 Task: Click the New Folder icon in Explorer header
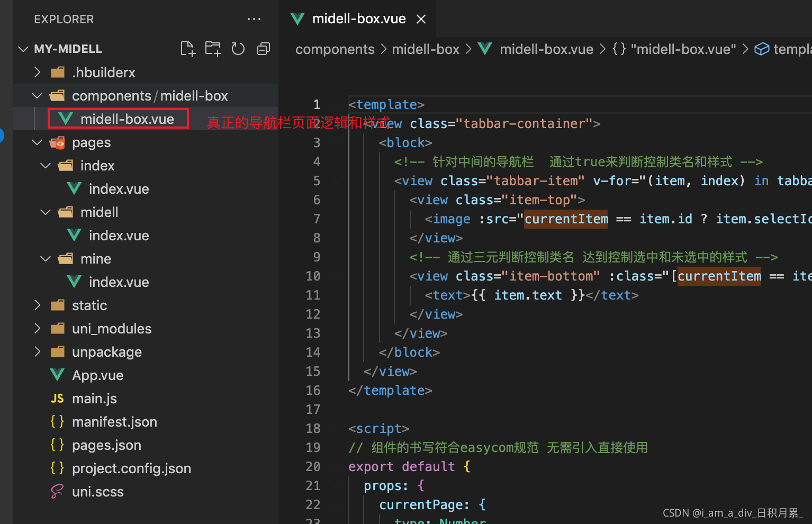213,49
